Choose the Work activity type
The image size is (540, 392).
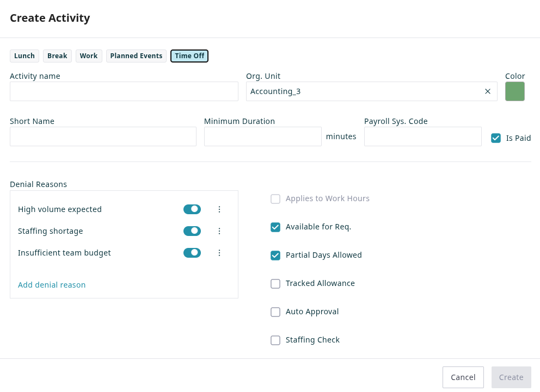click(89, 56)
